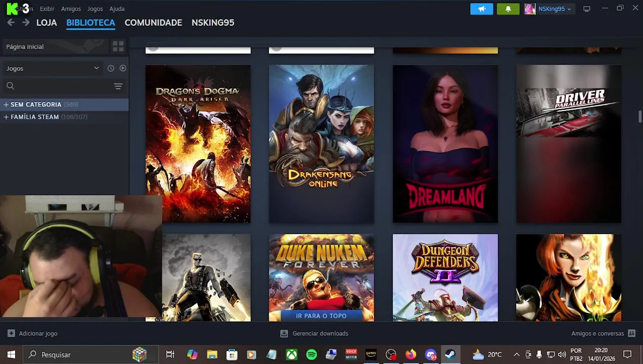This screenshot has width=643, height=364.
Task: Click the recent activity clock icon
Action: tap(111, 68)
